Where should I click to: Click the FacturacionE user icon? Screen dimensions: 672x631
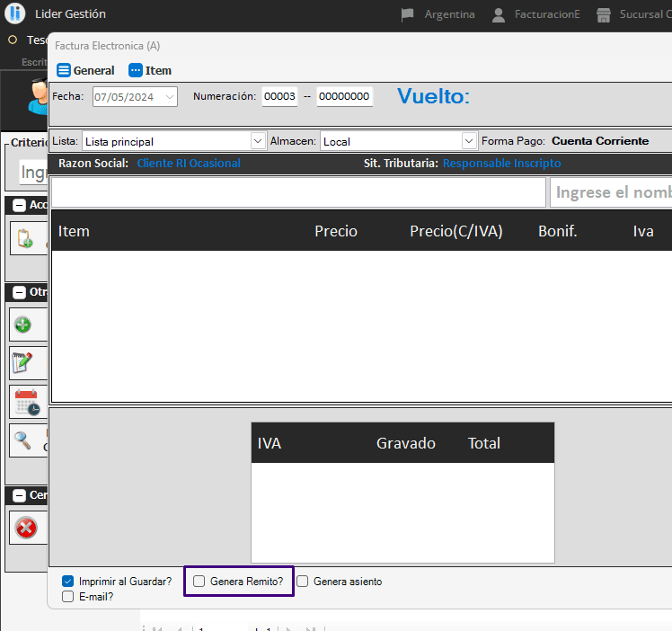pos(499,14)
